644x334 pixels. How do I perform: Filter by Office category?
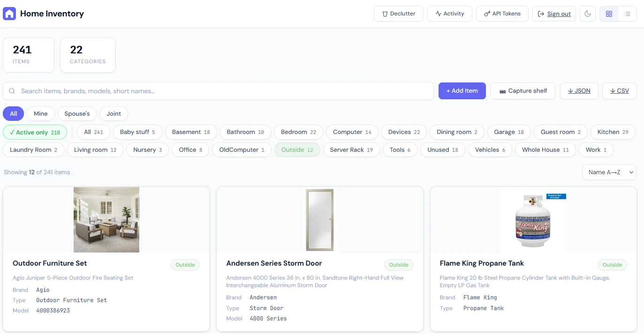coord(190,150)
